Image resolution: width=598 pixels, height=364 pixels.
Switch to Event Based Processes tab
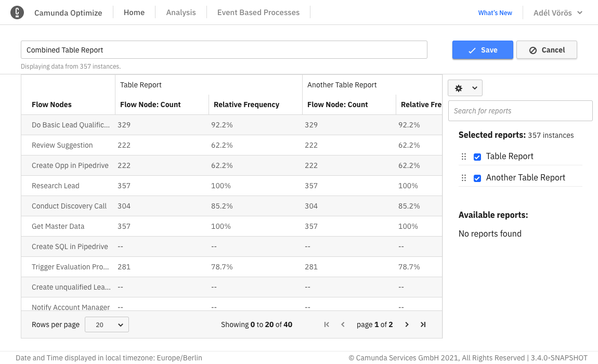pyautogui.click(x=258, y=12)
